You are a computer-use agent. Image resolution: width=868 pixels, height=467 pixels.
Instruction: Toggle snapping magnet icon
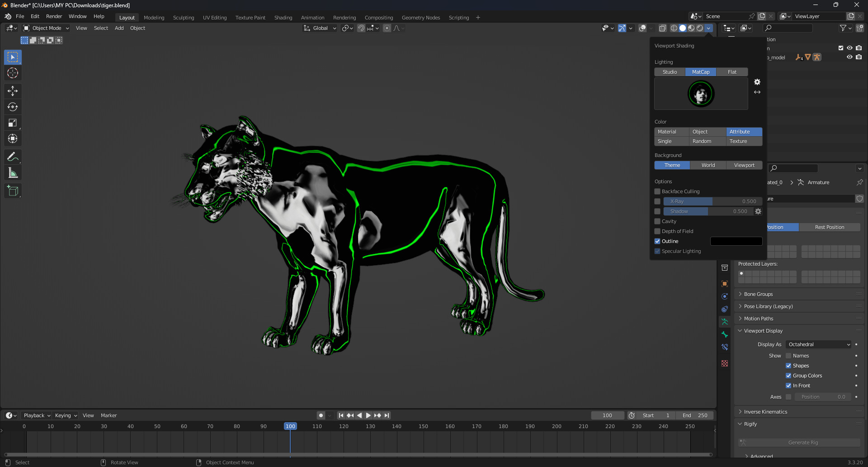point(361,28)
